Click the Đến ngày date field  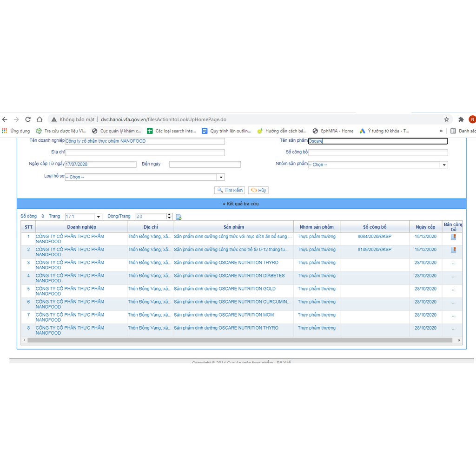(205, 164)
